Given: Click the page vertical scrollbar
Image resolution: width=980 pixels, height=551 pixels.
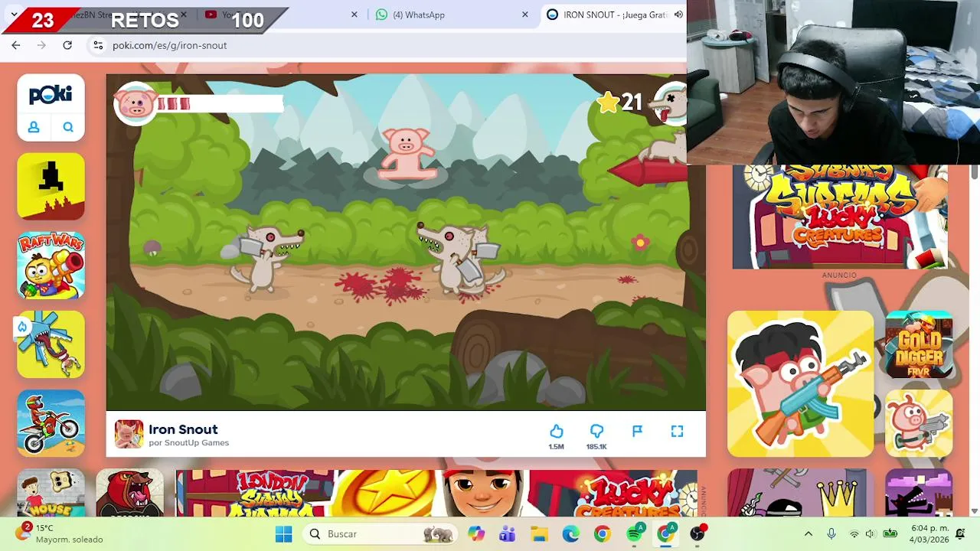Looking at the screenshot, I should 975,173.
